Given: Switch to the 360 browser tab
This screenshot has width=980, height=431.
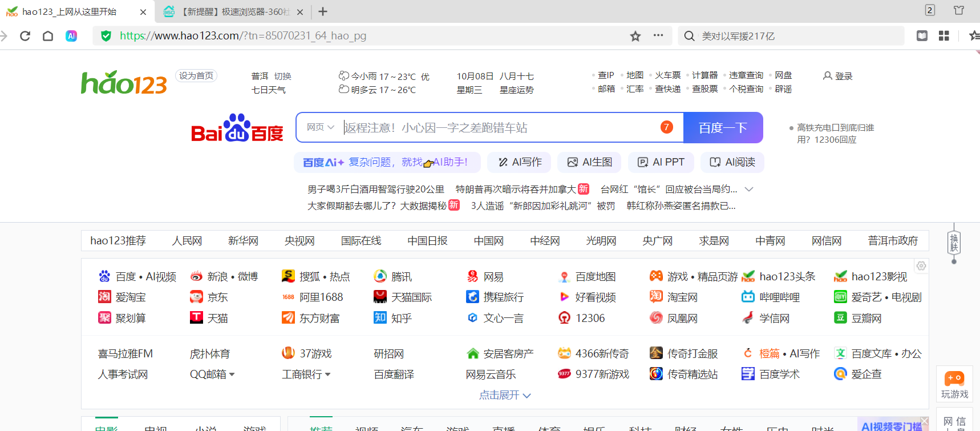Looking at the screenshot, I should click(x=234, y=11).
